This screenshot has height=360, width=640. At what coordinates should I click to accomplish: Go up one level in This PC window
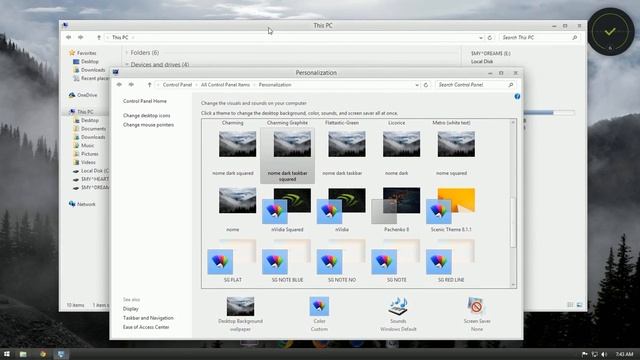click(x=99, y=38)
